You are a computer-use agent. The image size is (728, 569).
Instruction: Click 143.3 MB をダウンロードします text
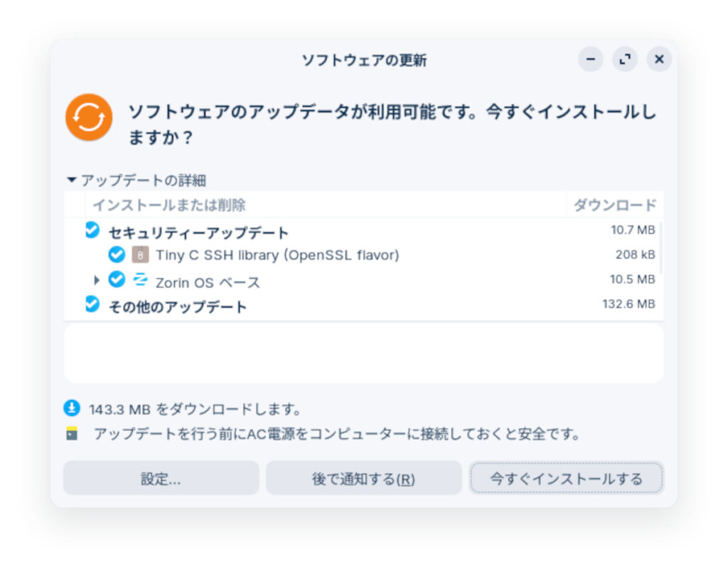tap(195, 409)
